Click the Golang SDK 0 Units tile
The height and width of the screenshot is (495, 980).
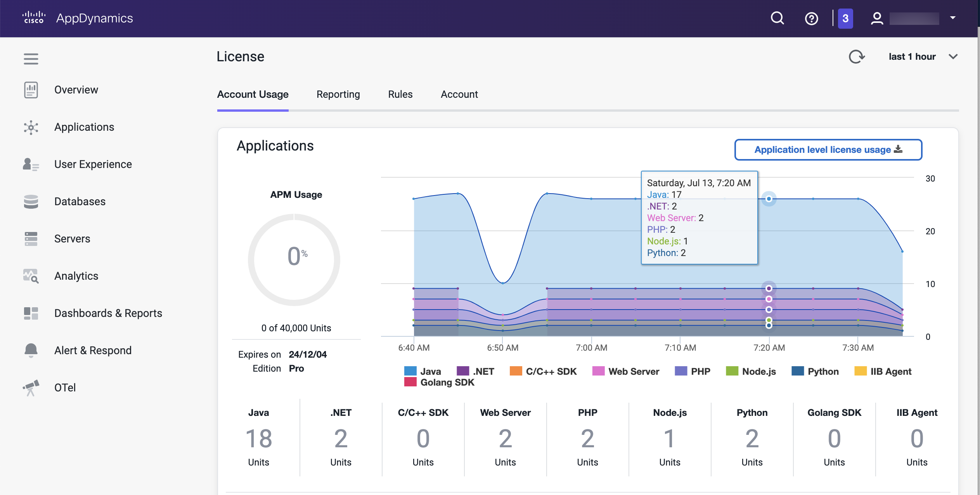[x=835, y=438]
